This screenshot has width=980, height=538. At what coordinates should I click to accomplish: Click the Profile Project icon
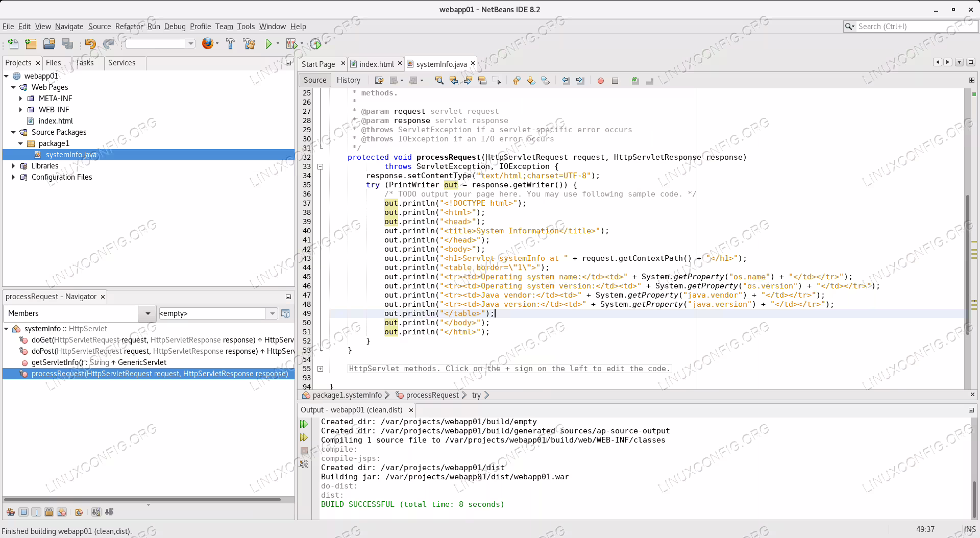click(x=315, y=44)
